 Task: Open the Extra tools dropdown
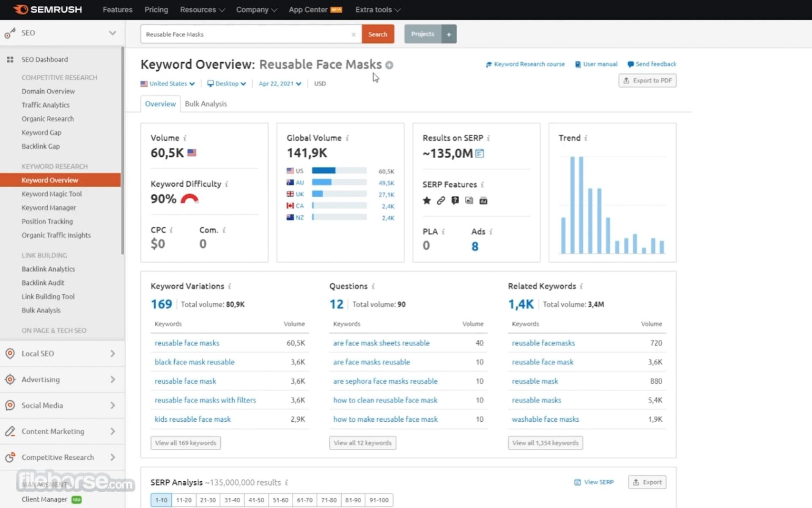(378, 10)
